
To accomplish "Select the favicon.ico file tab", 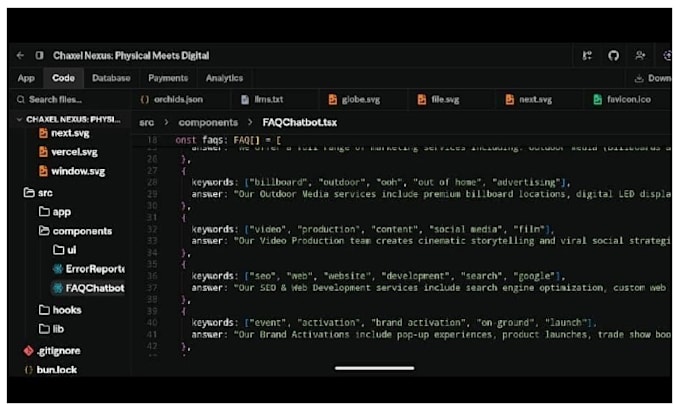I will coord(628,100).
